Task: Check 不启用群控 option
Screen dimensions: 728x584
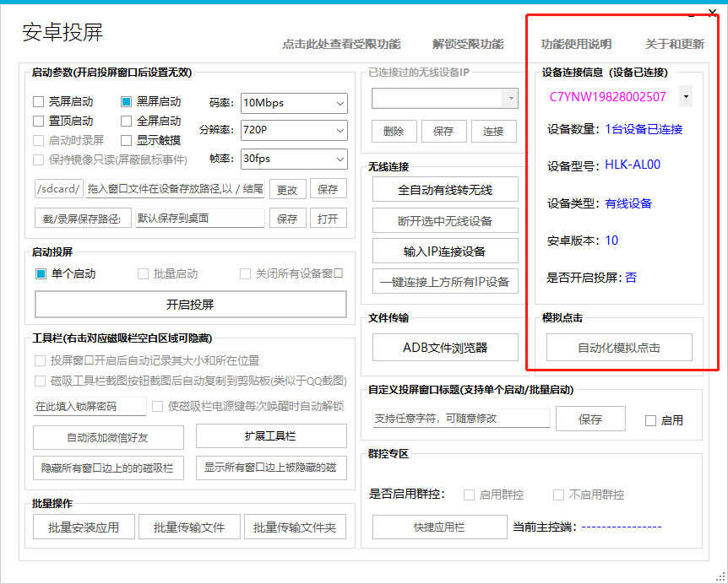Action: (558, 495)
